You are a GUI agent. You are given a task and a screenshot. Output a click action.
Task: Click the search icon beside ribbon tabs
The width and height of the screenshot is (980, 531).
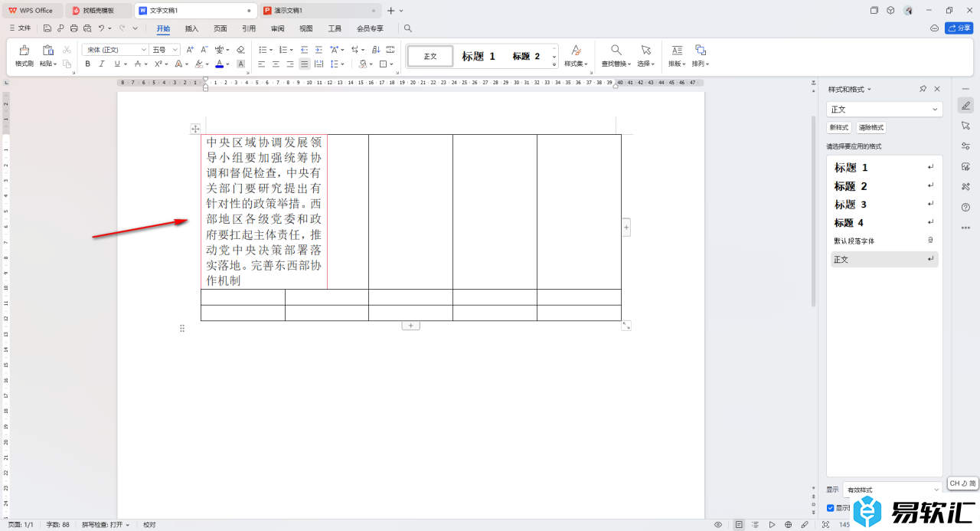(x=408, y=28)
